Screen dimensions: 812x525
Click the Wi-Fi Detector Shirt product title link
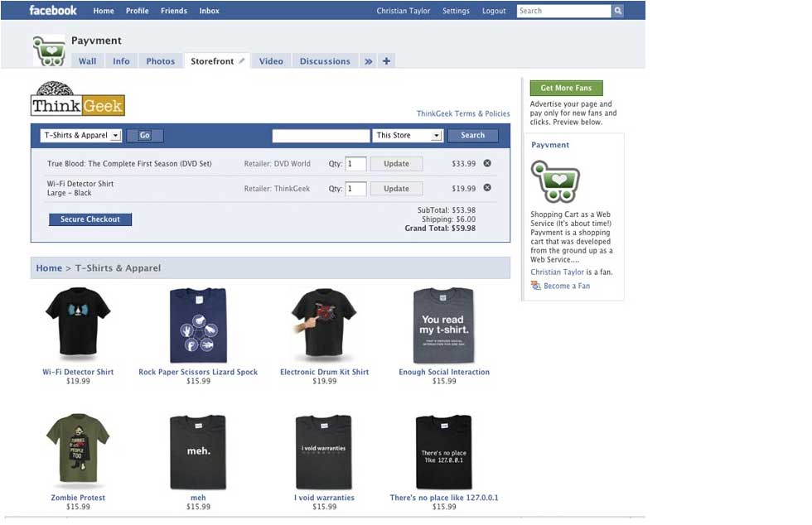(x=78, y=372)
